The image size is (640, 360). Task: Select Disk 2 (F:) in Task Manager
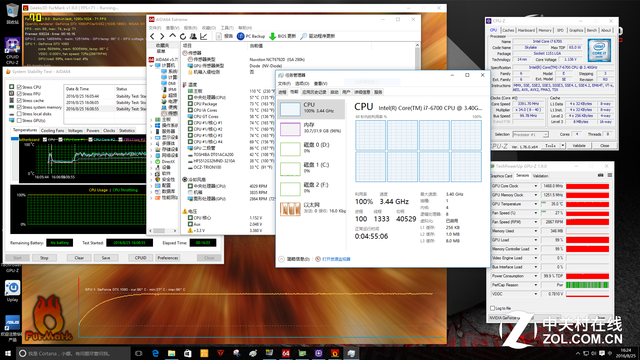tap(311, 189)
